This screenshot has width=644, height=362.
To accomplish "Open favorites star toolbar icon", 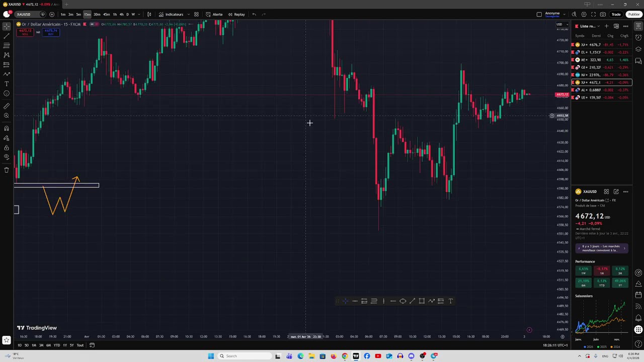I will [7, 340].
